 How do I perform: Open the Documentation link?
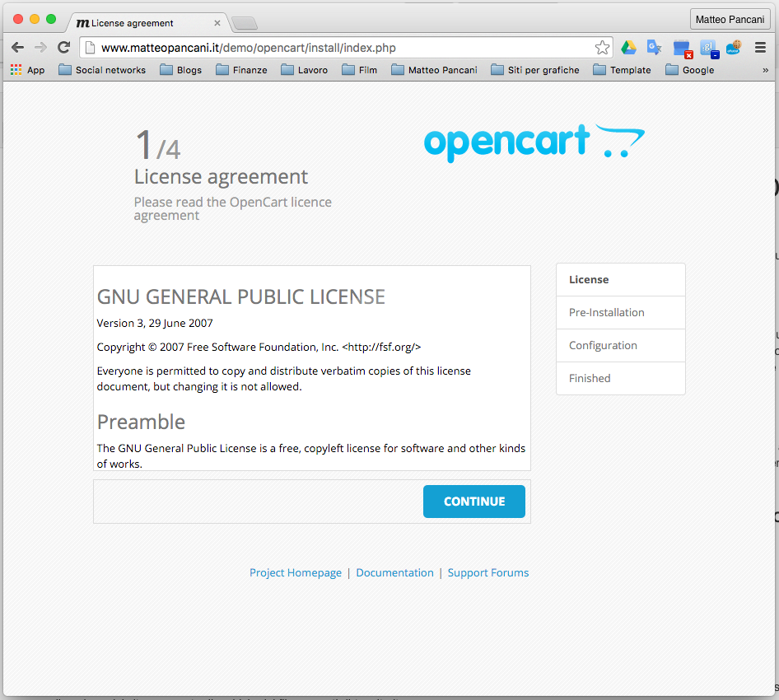coord(394,573)
